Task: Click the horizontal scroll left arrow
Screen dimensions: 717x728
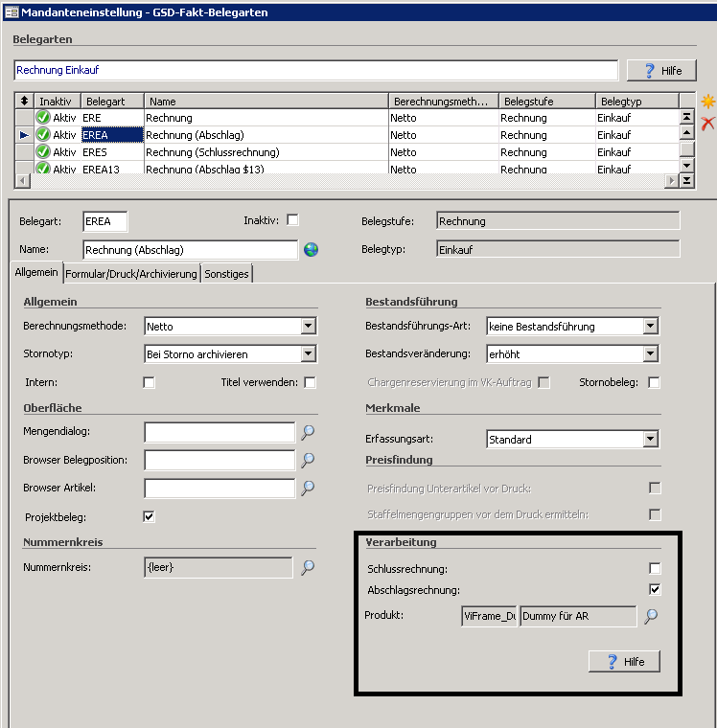Action: pyautogui.click(x=23, y=181)
